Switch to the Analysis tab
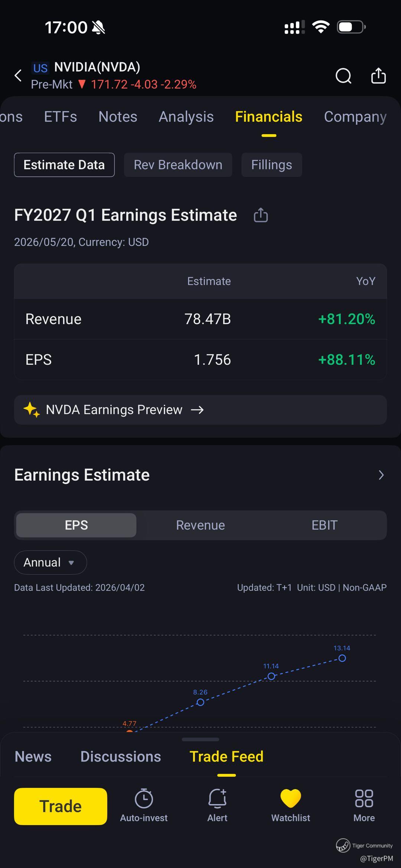 click(186, 117)
